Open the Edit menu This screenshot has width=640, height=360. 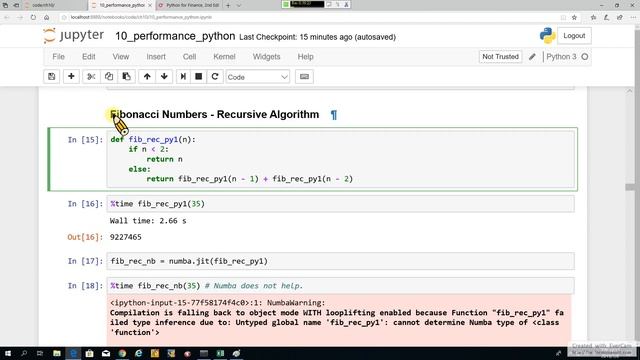point(89,57)
